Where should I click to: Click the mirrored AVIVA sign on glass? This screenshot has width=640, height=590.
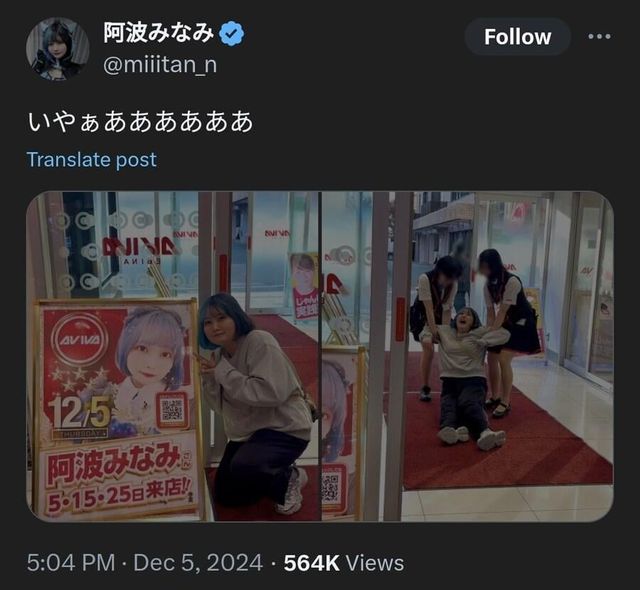(x=139, y=246)
